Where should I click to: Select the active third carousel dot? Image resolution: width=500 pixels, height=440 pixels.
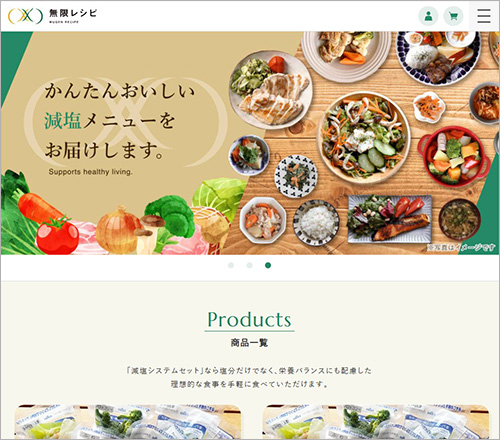point(268,265)
